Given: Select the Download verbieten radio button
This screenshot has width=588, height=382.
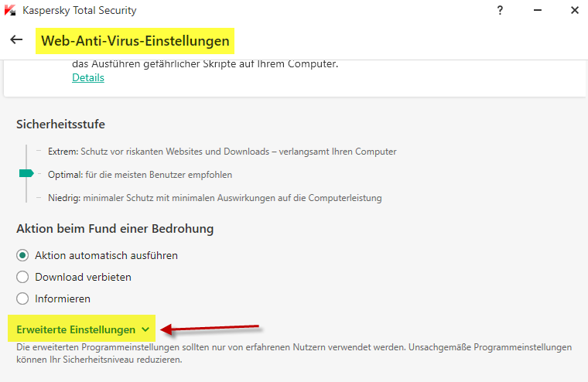Looking at the screenshot, I should [22, 278].
